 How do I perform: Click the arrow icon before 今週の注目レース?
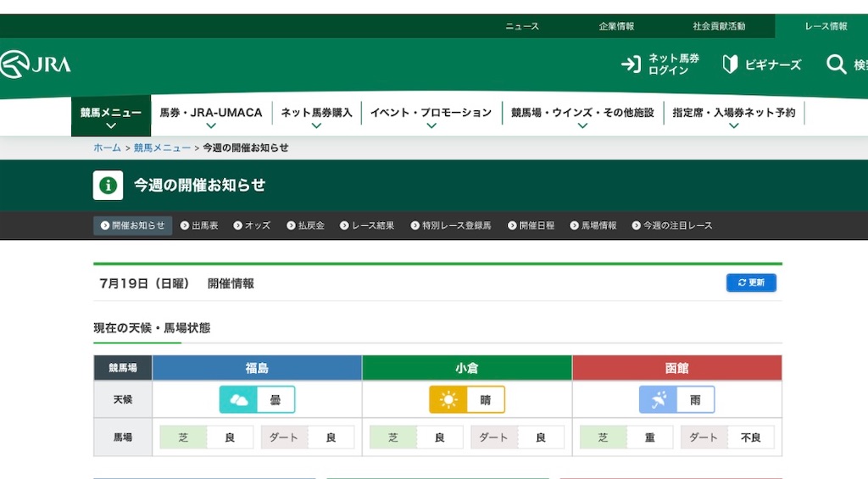click(x=636, y=226)
